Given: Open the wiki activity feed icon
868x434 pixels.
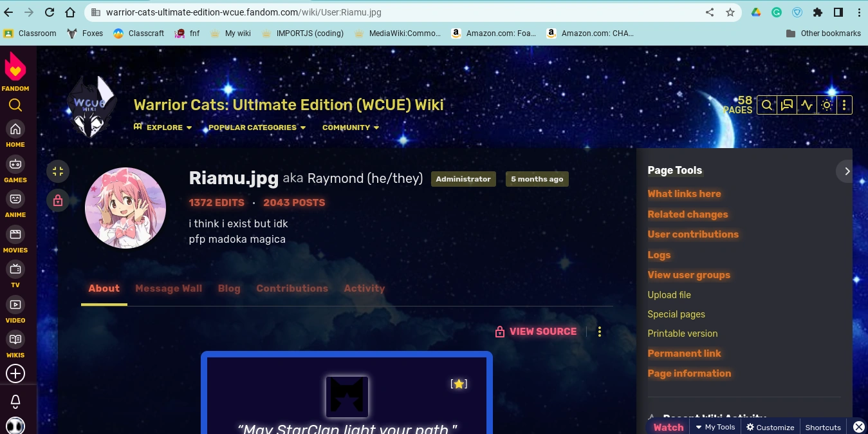Looking at the screenshot, I should pyautogui.click(x=806, y=105).
